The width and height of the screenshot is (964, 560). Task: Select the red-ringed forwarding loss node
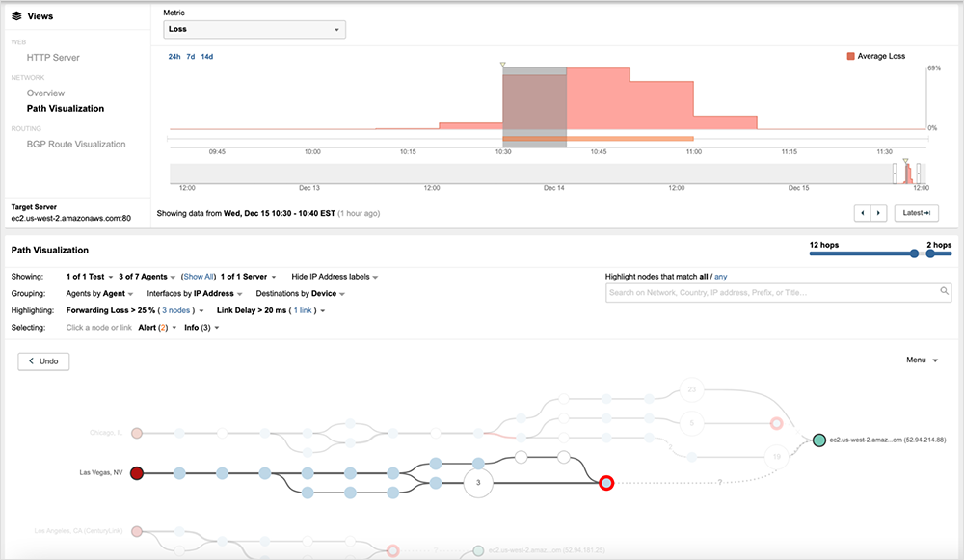point(605,483)
